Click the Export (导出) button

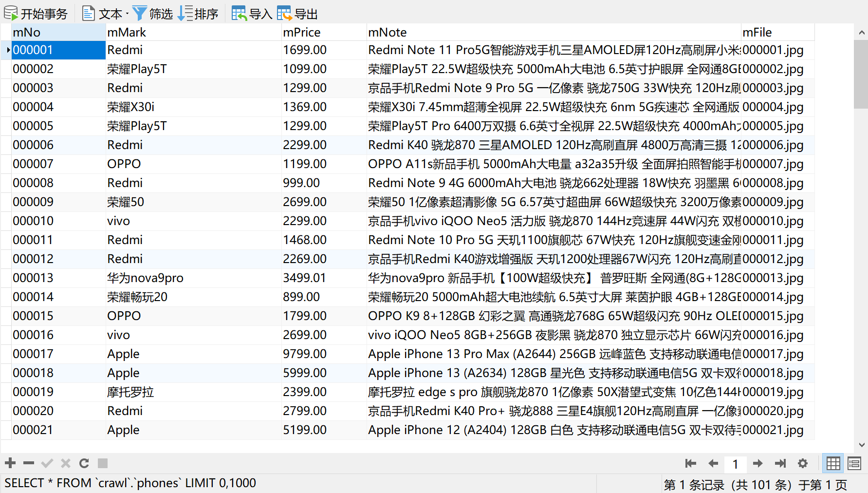(297, 14)
